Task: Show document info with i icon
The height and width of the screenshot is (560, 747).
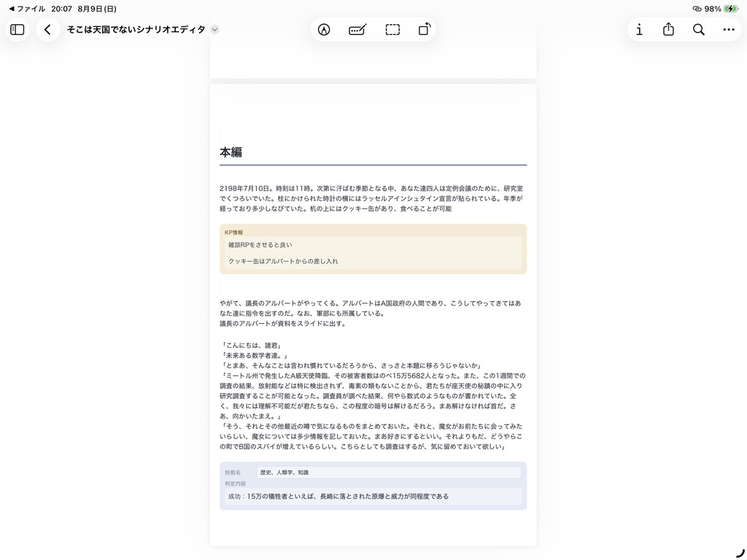Action: click(x=639, y=29)
